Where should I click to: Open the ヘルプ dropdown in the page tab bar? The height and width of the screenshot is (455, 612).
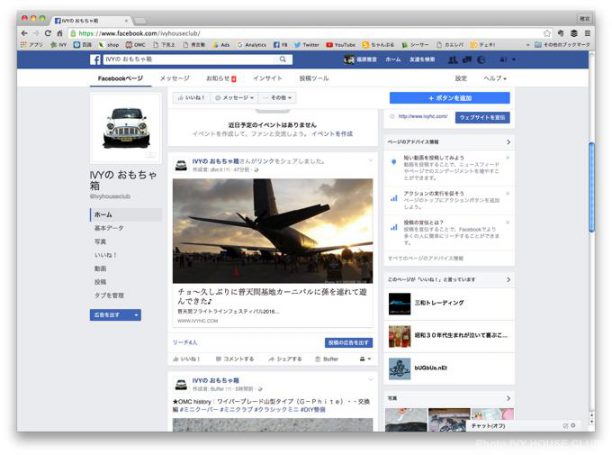495,78
